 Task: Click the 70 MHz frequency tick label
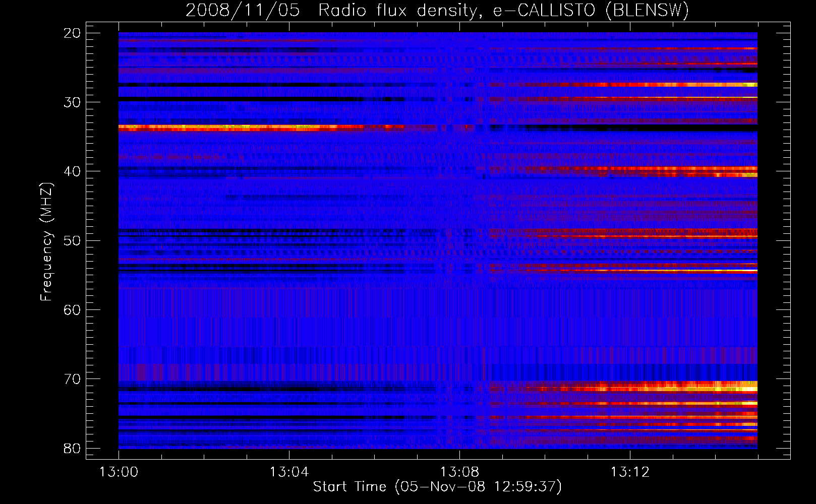point(73,379)
